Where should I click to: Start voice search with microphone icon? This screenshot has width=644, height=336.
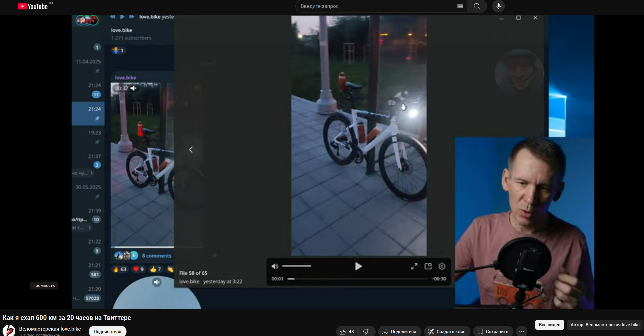[498, 6]
